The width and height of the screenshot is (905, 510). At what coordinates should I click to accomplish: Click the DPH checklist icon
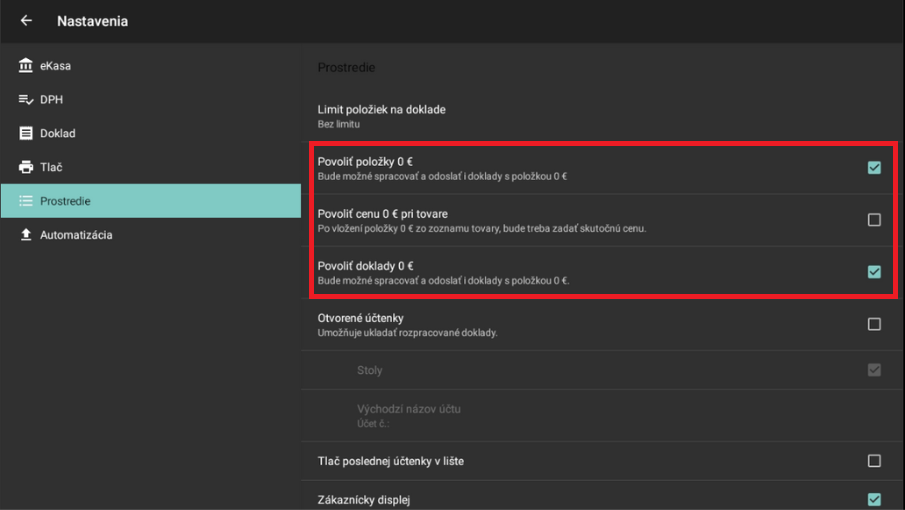pyautogui.click(x=26, y=100)
